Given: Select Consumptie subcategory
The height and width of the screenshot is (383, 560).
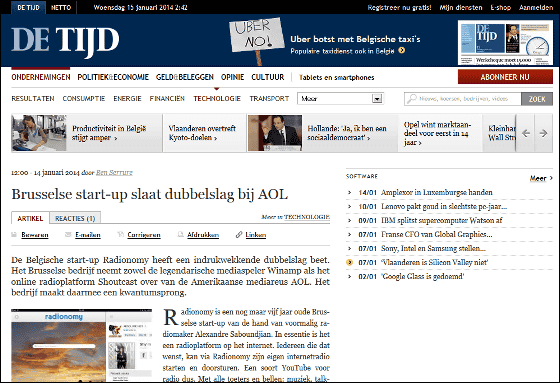Looking at the screenshot, I should (x=84, y=99).
